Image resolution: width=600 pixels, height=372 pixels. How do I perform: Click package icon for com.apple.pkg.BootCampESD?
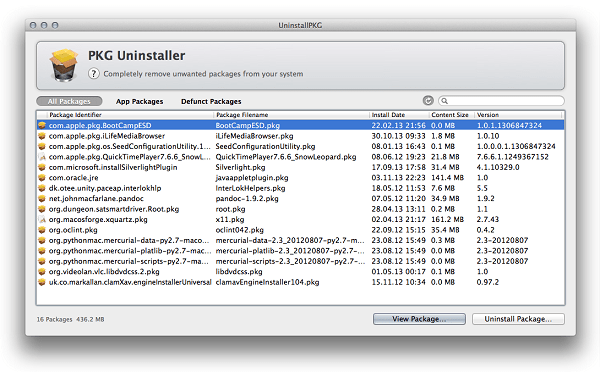tap(42, 125)
